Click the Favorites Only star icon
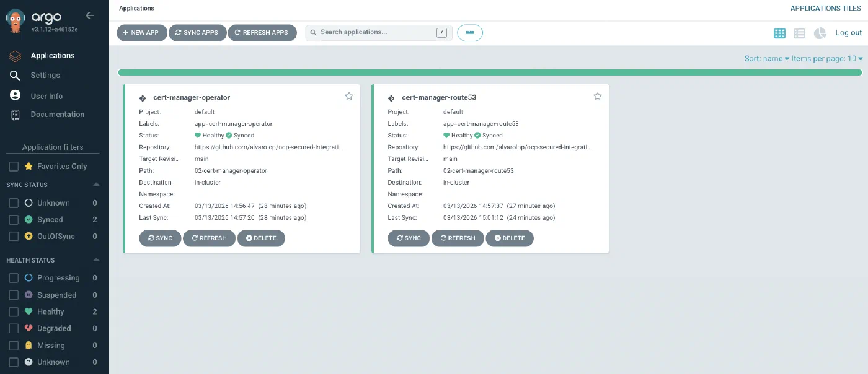This screenshot has height=374, width=868. (29, 167)
